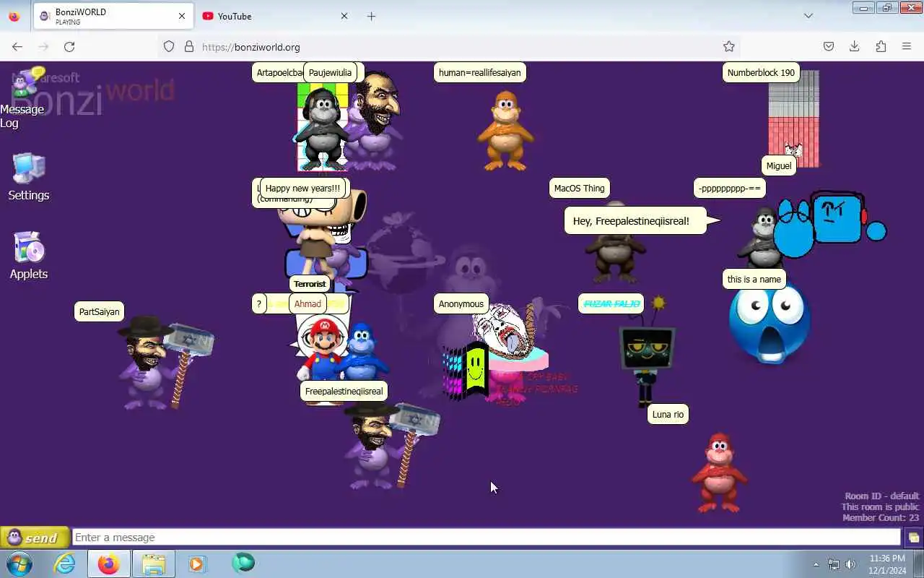Click the Miguel name tag
Viewport: 924px width, 578px height.
tap(778, 166)
